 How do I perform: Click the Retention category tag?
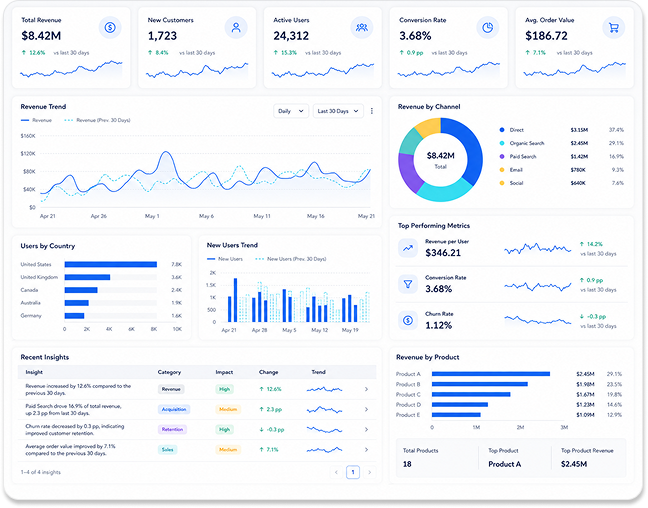[x=172, y=430]
